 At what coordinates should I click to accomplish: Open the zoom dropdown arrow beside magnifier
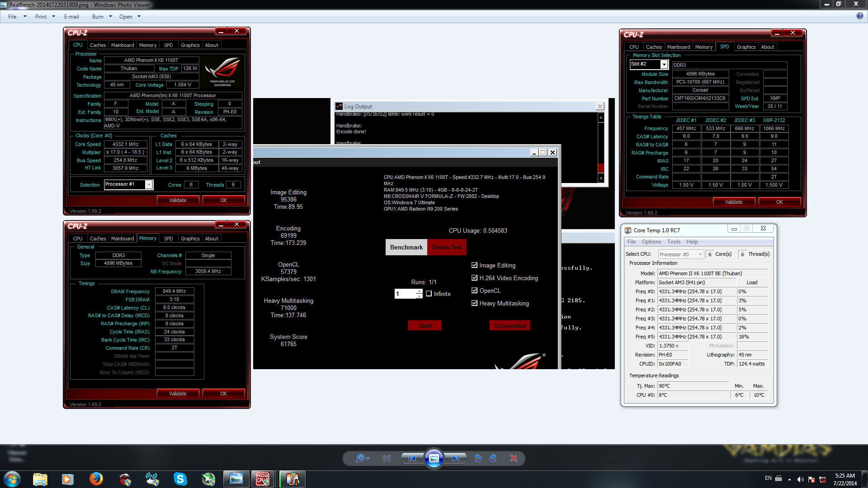(368, 459)
